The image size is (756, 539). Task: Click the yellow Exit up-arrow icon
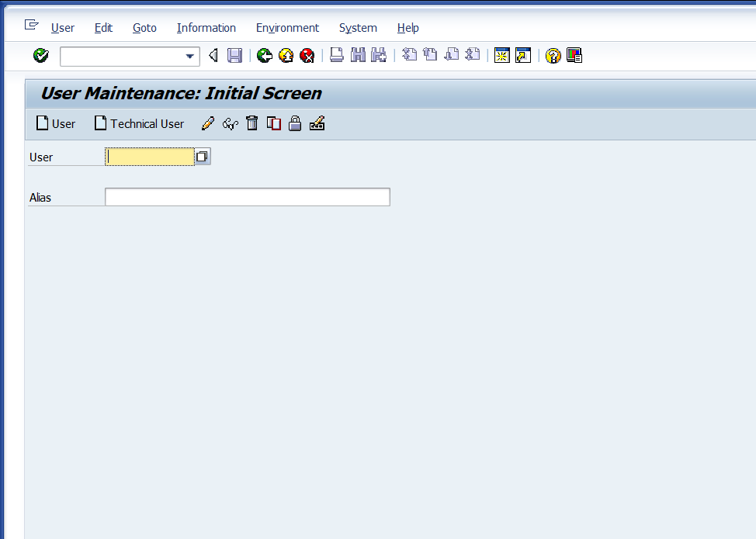click(286, 56)
